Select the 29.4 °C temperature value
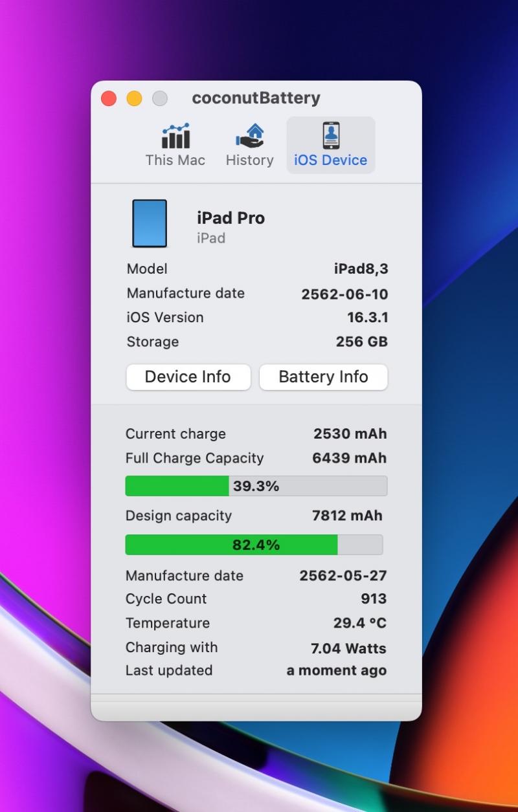The width and height of the screenshot is (518, 812). coord(360,623)
